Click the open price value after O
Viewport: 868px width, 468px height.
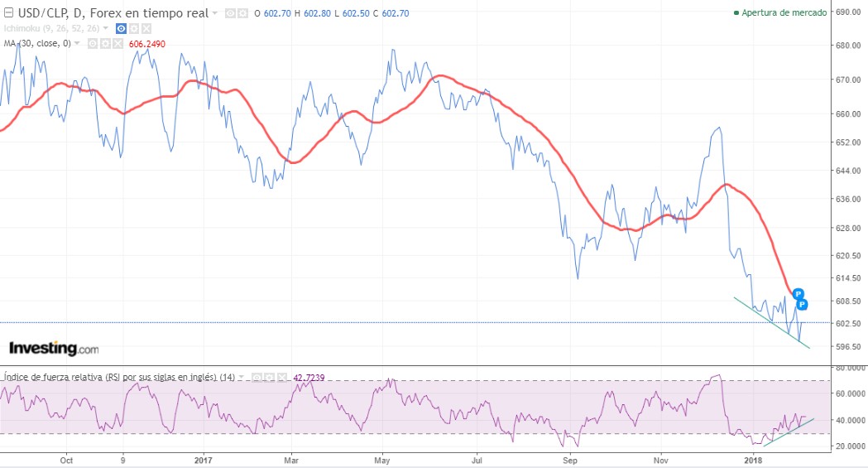277,13
